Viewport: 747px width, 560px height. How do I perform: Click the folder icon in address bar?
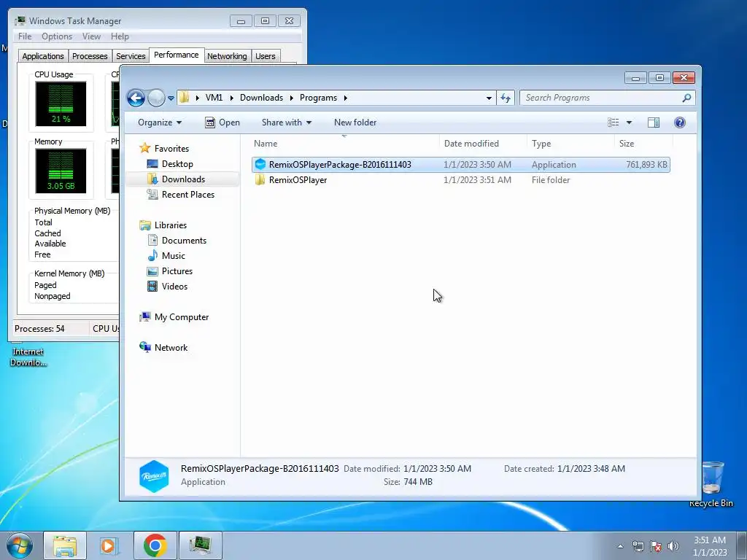pyautogui.click(x=185, y=98)
